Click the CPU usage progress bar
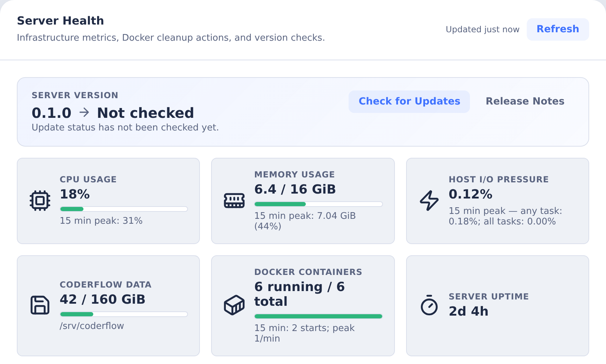This screenshot has width=606, height=364. [x=124, y=209]
